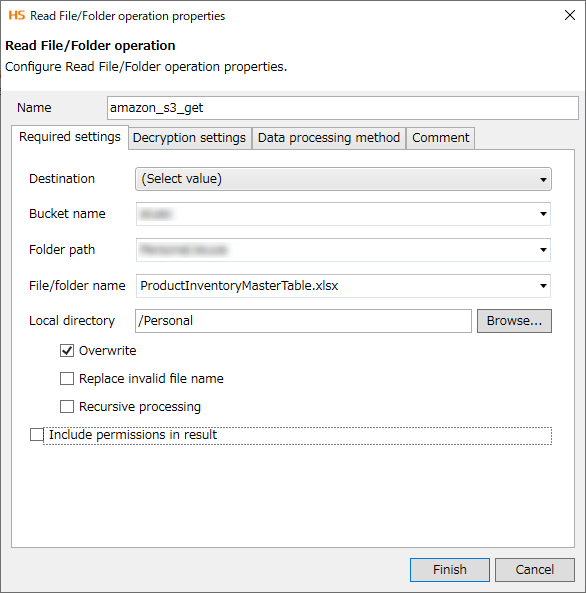Enable Recursive processing checkbox
The height and width of the screenshot is (593, 586).
(x=67, y=407)
